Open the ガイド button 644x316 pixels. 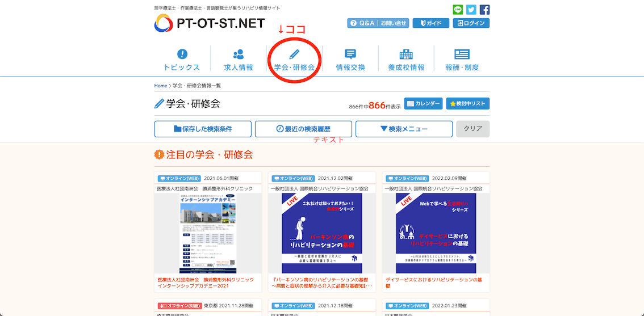431,23
